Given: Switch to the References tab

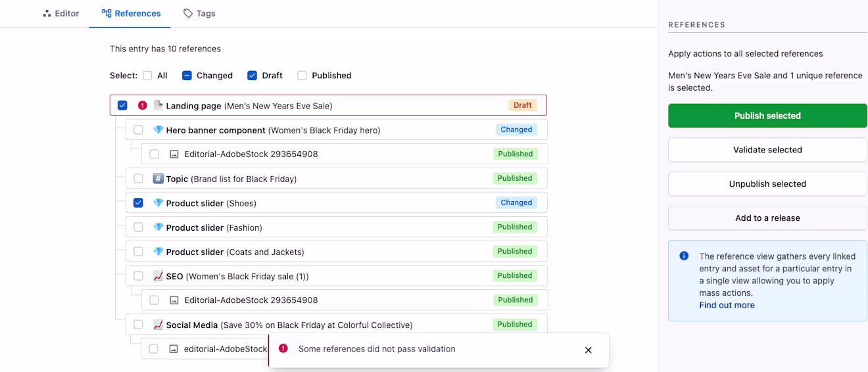Looking at the screenshot, I should click(131, 13).
